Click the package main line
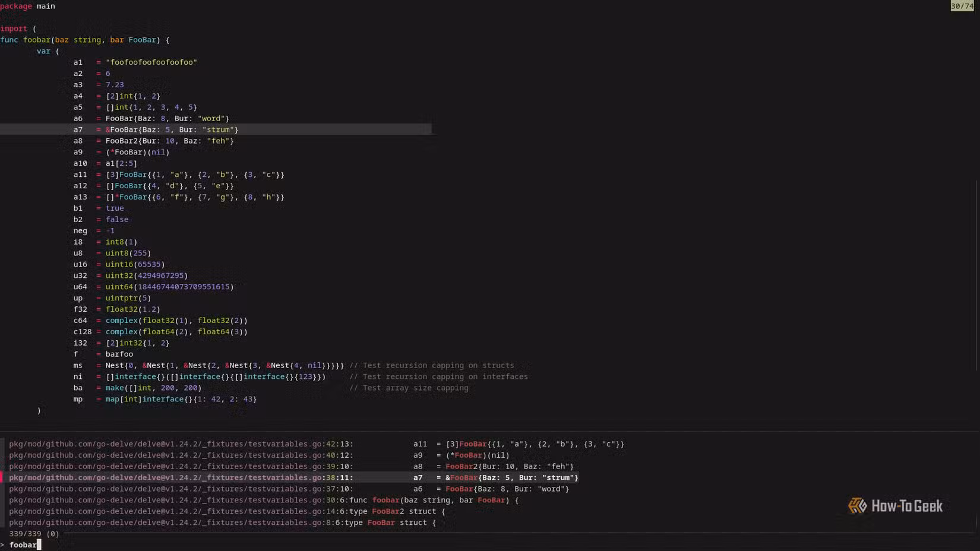The width and height of the screenshot is (980, 551). (28, 6)
